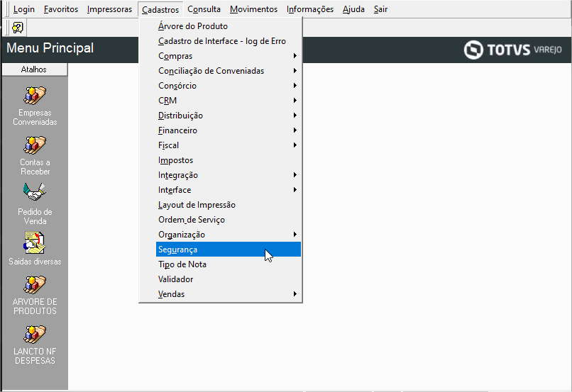Select Árvore do Produto menu entry
This screenshot has height=392, width=572.
point(229,26)
